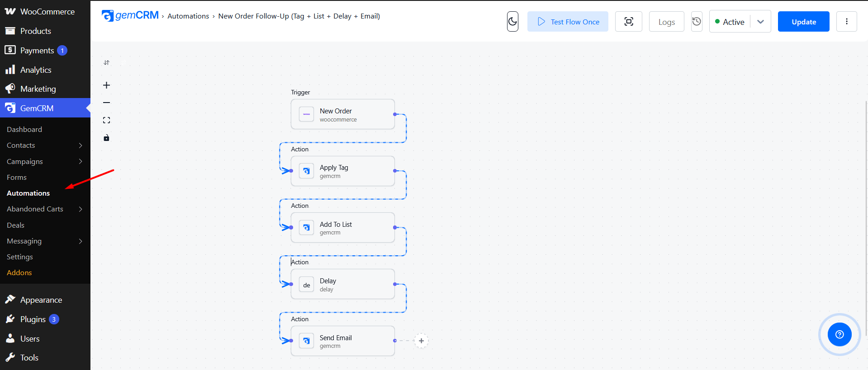868x370 pixels.
Task: Click the fit view icon
Action: [x=106, y=120]
